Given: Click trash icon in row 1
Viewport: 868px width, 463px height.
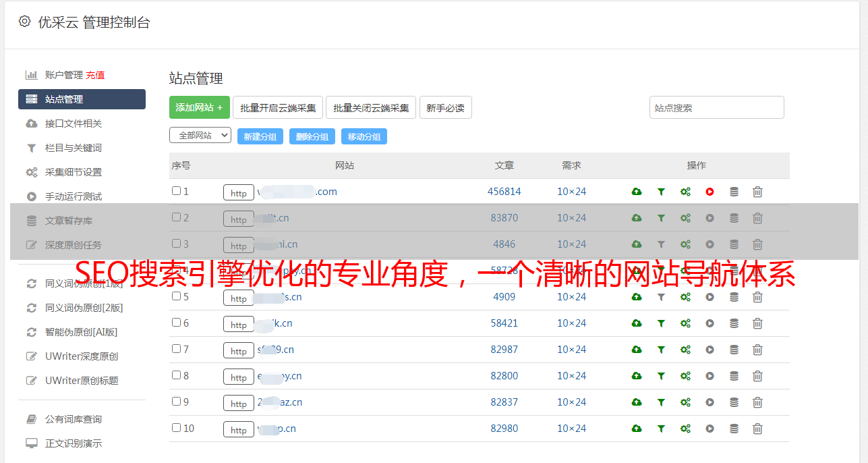Looking at the screenshot, I should [757, 192].
